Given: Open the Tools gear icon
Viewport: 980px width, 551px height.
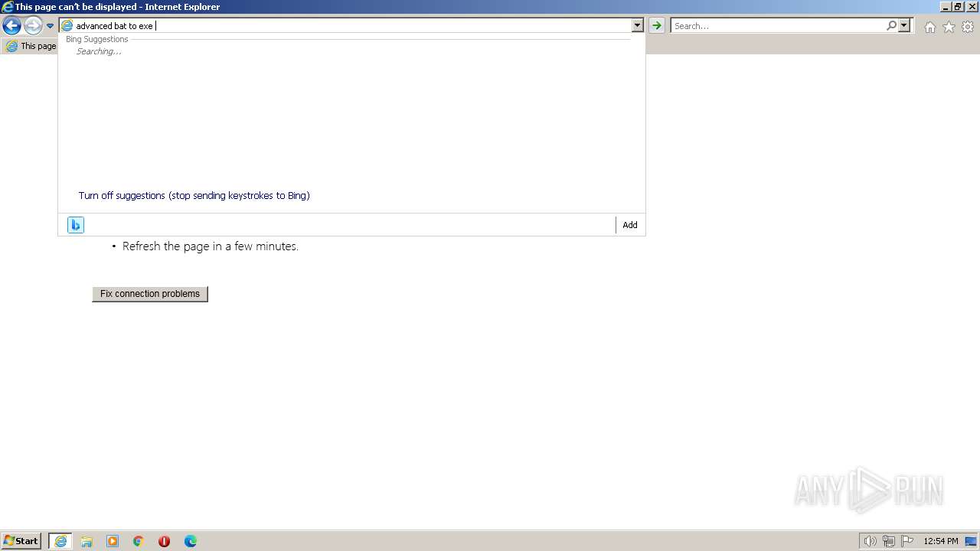Looking at the screenshot, I should pos(968,27).
